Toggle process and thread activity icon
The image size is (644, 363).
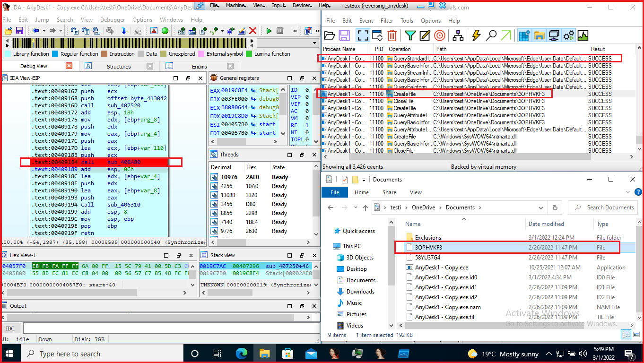568,35
